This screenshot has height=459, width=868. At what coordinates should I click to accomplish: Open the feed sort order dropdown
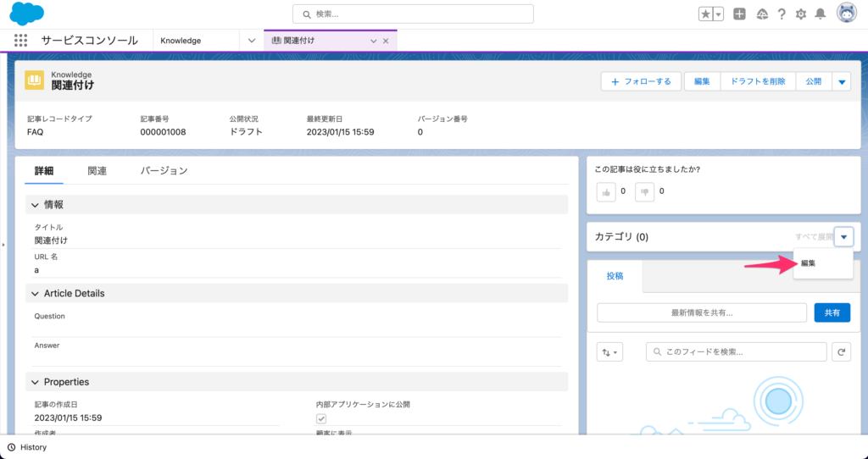tap(609, 352)
